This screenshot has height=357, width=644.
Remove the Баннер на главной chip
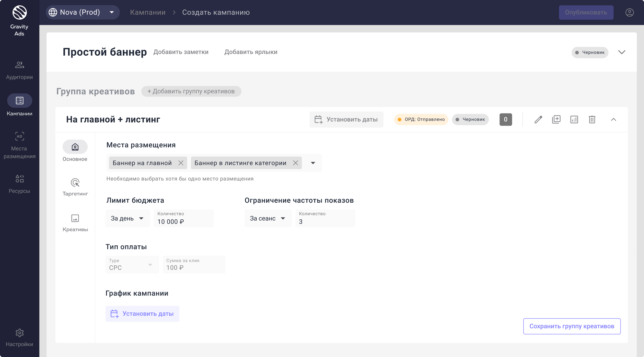pyautogui.click(x=181, y=163)
